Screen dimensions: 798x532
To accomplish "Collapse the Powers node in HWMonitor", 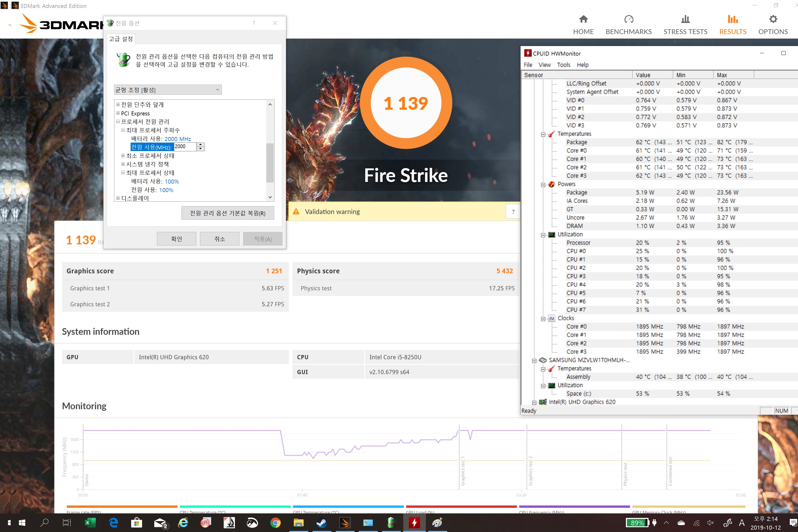I will (543, 185).
